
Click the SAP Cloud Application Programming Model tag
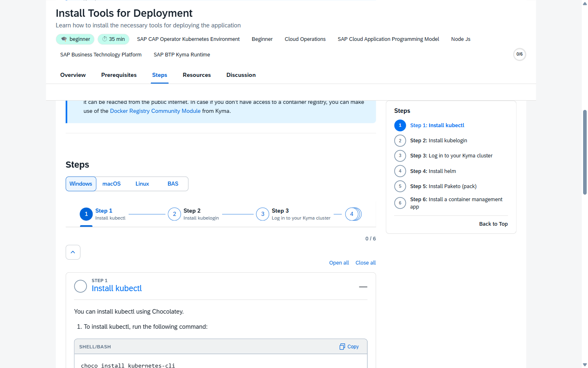pyautogui.click(x=388, y=39)
